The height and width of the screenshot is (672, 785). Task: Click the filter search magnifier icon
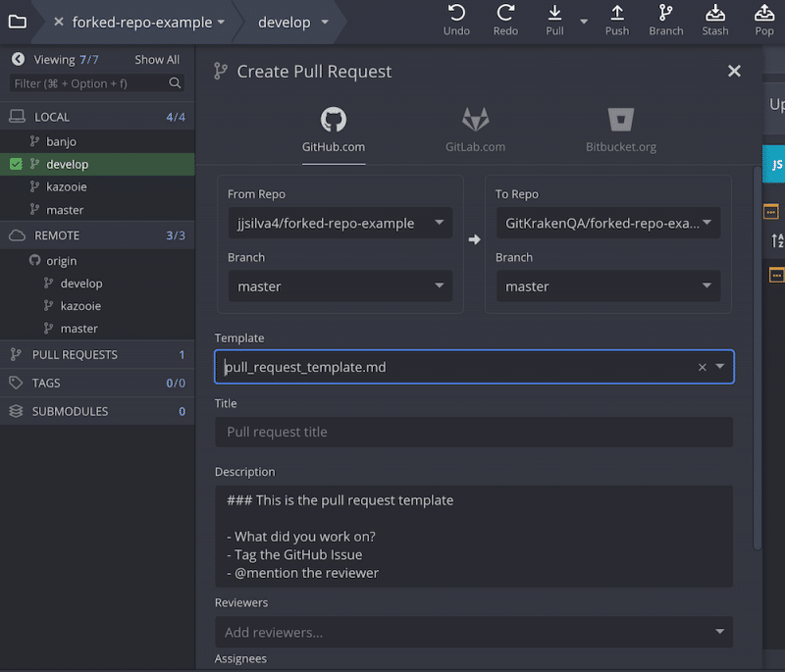point(175,82)
